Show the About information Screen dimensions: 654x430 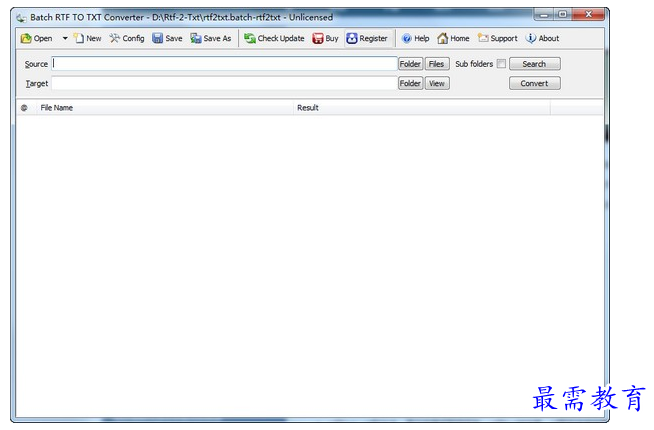(542, 38)
